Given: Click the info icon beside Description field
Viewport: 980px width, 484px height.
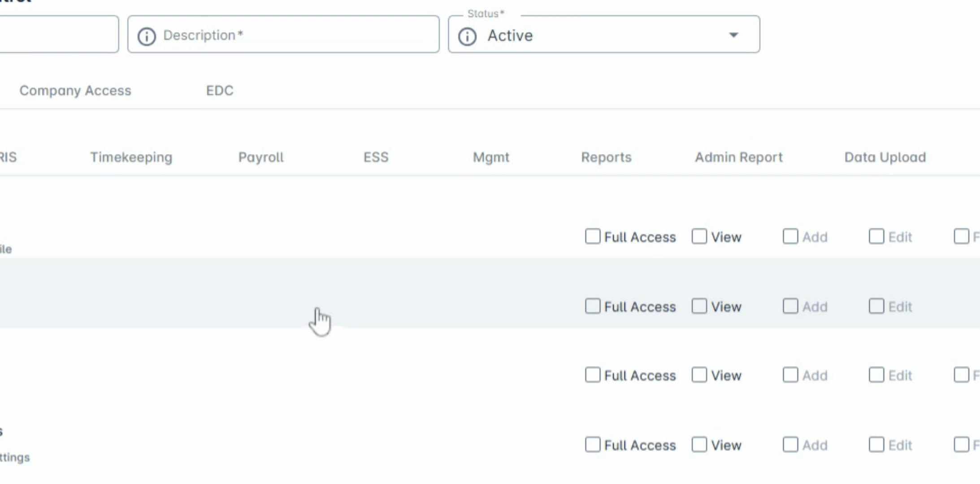Looking at the screenshot, I should (x=147, y=36).
